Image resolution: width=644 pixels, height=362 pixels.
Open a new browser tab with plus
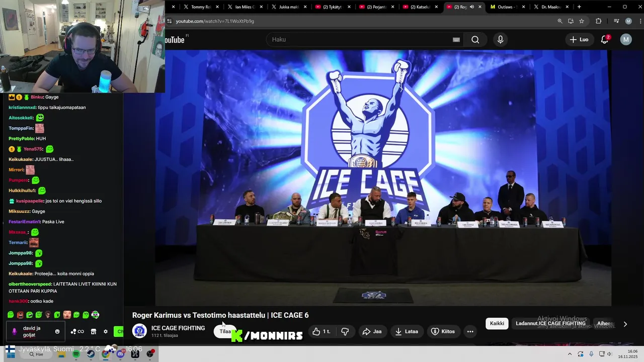(x=579, y=7)
